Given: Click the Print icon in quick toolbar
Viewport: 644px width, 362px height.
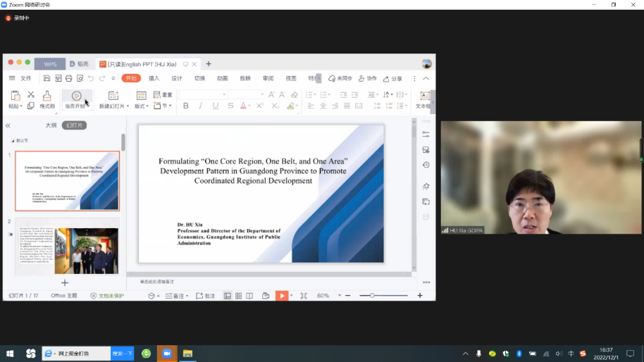Looking at the screenshot, I should (x=68, y=78).
